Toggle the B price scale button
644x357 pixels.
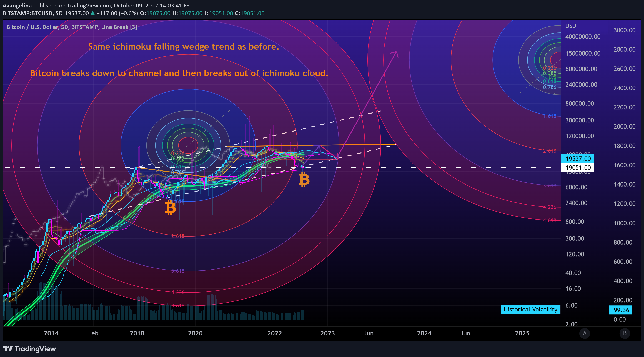pyautogui.click(x=625, y=333)
